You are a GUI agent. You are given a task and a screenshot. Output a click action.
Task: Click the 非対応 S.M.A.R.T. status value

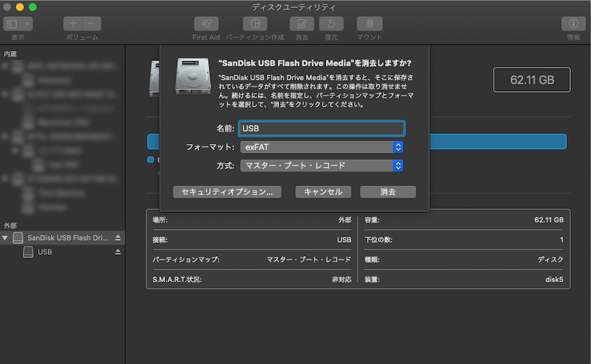click(341, 280)
